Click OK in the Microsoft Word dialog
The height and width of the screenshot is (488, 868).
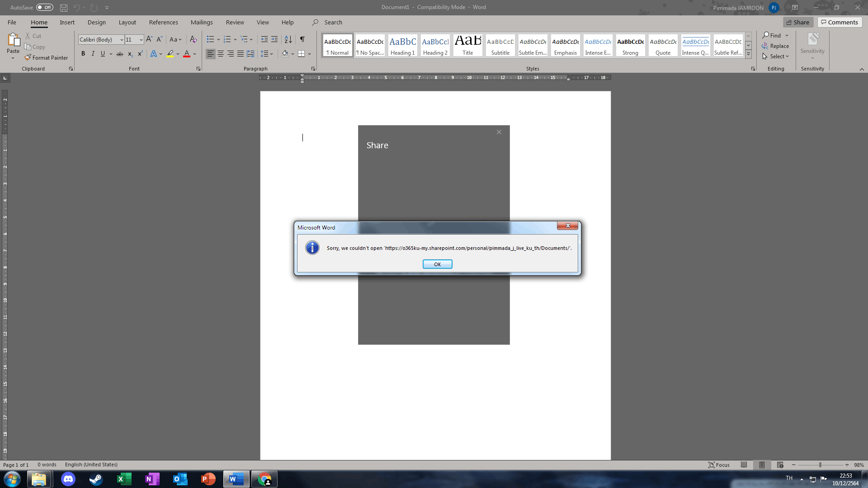[437, 264]
